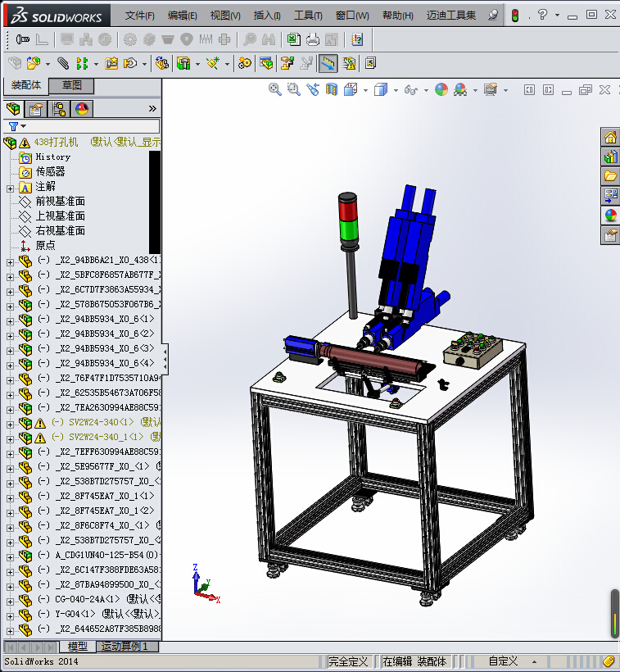Click the tree filter funnel field

tap(82, 126)
